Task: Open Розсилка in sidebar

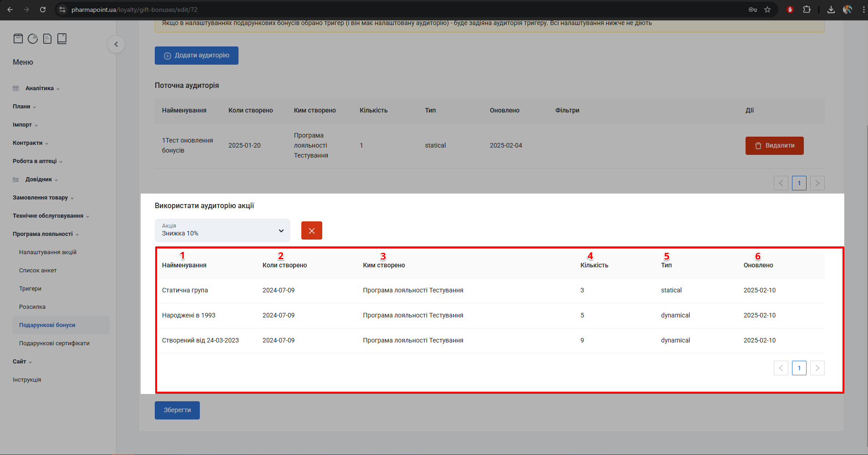Action: pyautogui.click(x=32, y=307)
